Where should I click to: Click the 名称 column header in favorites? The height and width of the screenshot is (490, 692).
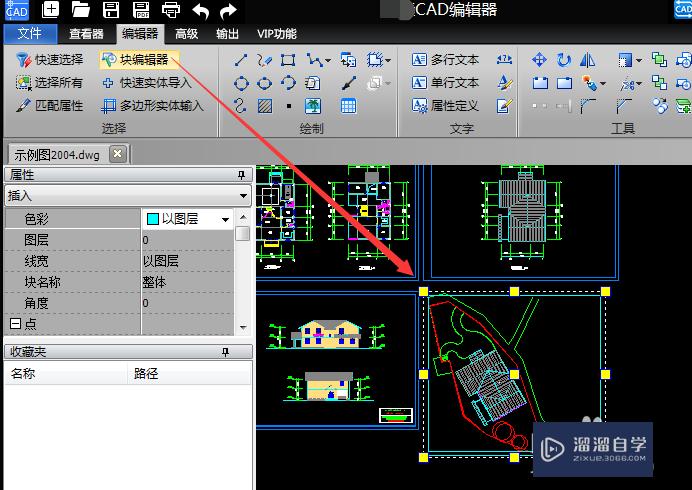pos(23,374)
